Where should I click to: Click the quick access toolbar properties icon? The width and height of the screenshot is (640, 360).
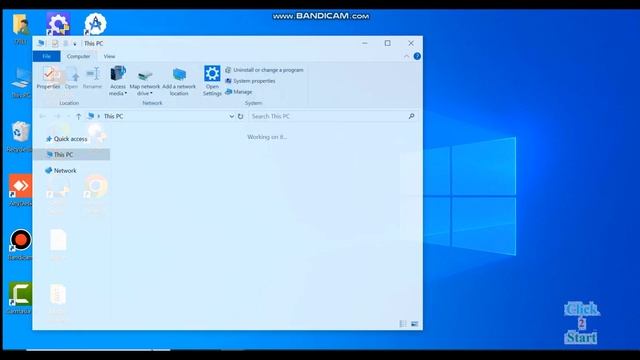coord(55,43)
